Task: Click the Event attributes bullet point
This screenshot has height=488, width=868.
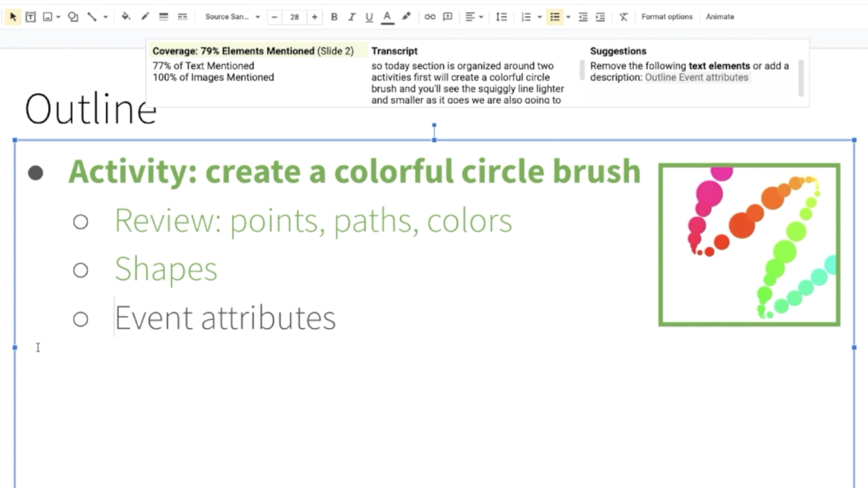Action: click(225, 316)
